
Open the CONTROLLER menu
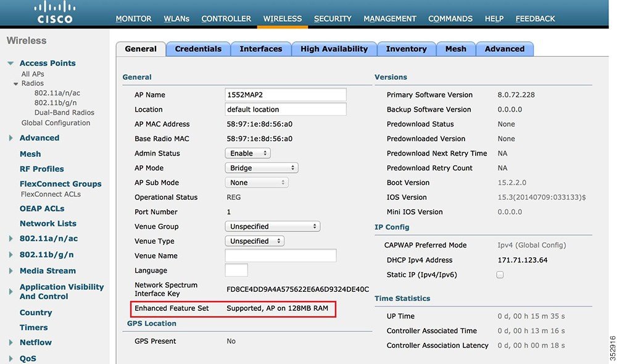(x=226, y=19)
